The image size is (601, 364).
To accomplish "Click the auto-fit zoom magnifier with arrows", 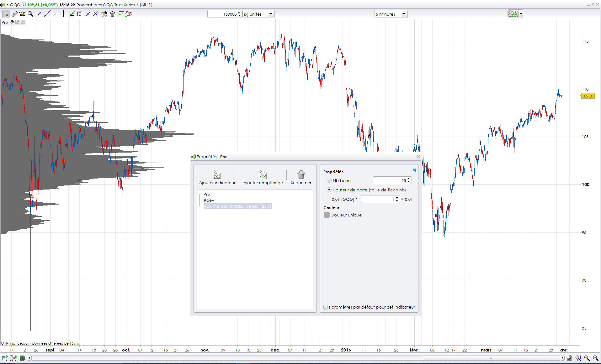I will pos(578,358).
